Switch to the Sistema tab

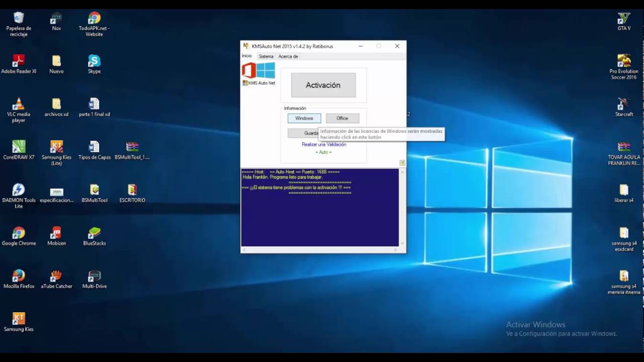coord(266,57)
